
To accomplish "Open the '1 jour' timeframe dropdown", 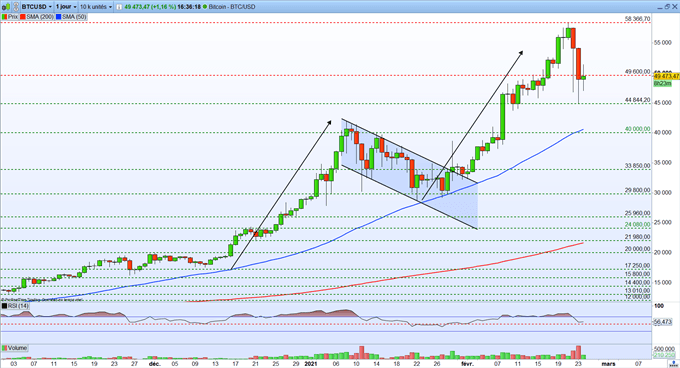I will [x=66, y=7].
